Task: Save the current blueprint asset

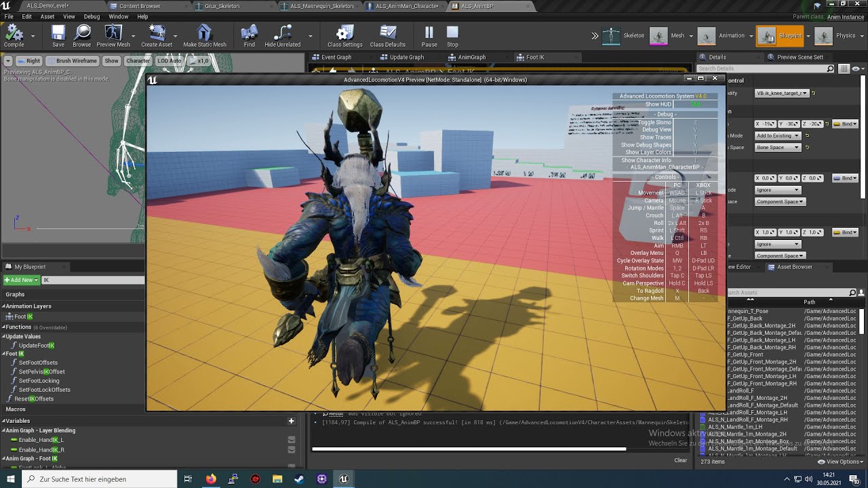Action: tap(58, 35)
